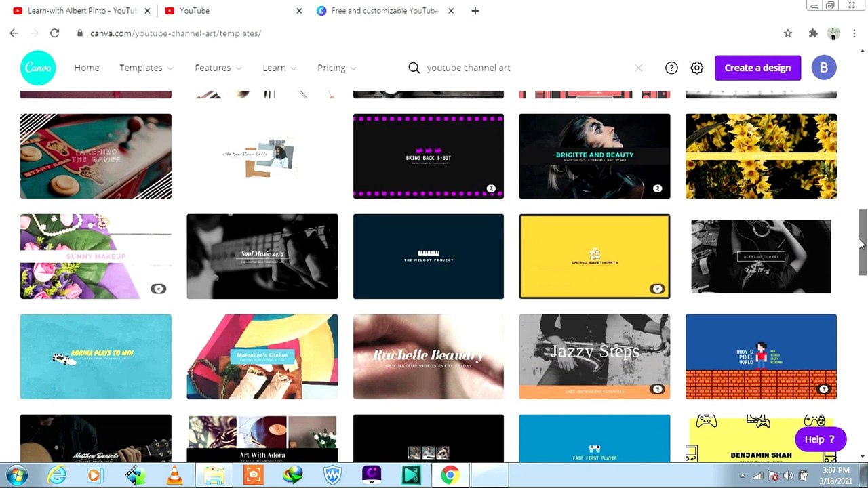
Task: Expand the Templates menu
Action: [x=146, y=68]
